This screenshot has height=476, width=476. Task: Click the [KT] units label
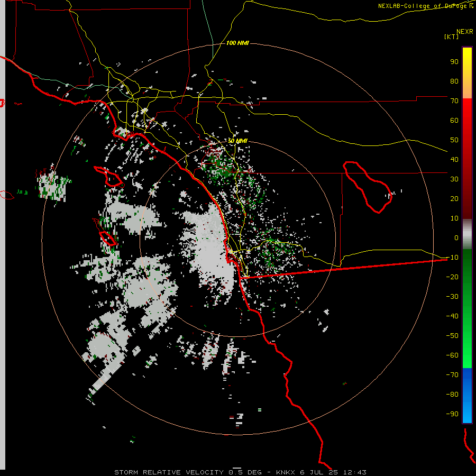tap(451, 36)
